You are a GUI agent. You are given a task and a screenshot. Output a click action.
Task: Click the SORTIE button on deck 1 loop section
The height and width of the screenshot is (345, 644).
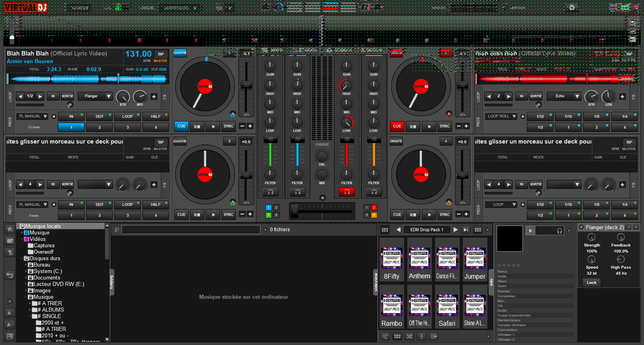[67, 96]
